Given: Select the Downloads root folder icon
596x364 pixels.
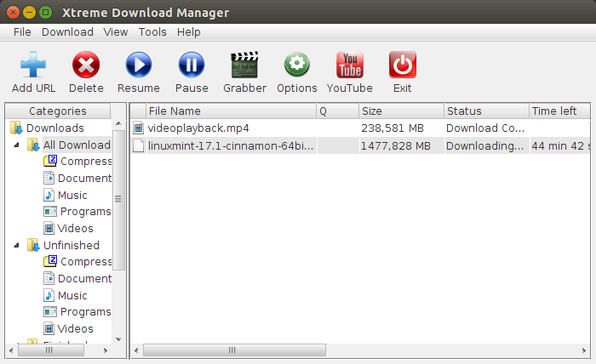Looking at the screenshot, I should pos(16,128).
